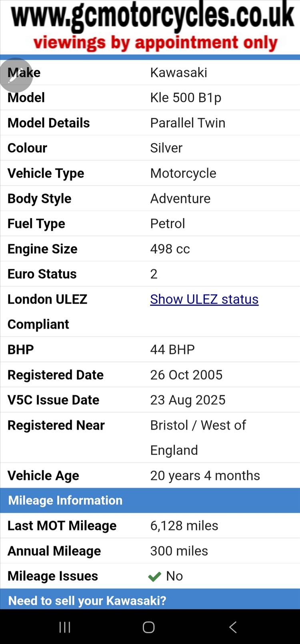300x644 pixels.
Task: Open the Show ULEZ status link
Action: coord(204,299)
